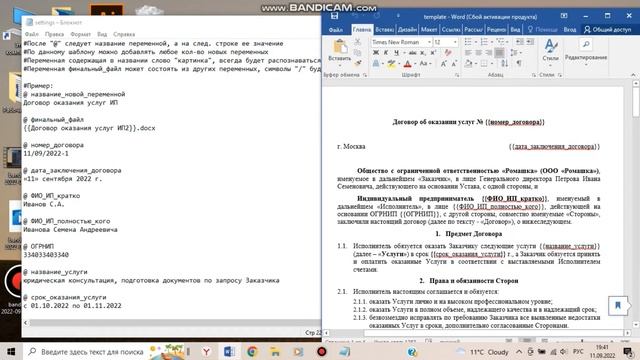Toggle italic (К) formatting
The image size is (640, 360).
[386, 53]
